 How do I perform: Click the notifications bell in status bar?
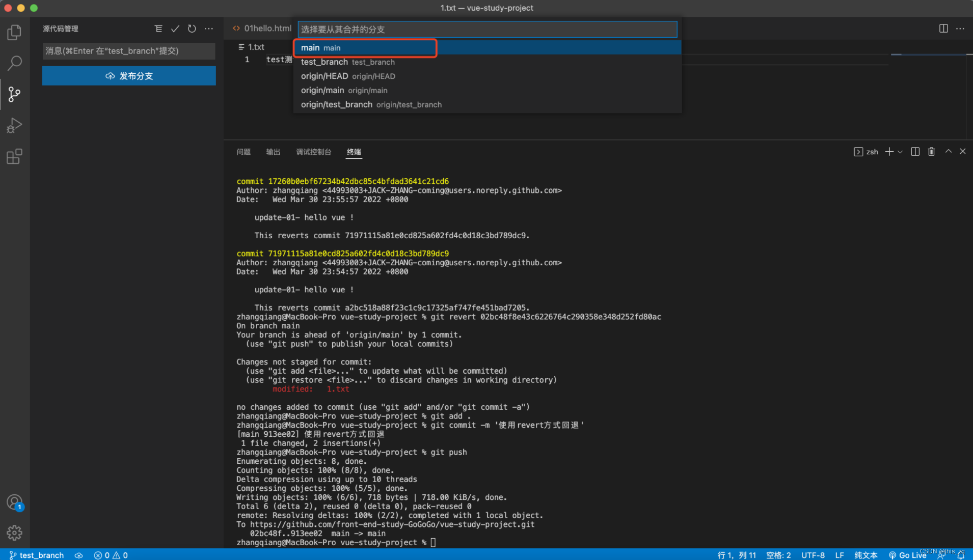point(961,555)
